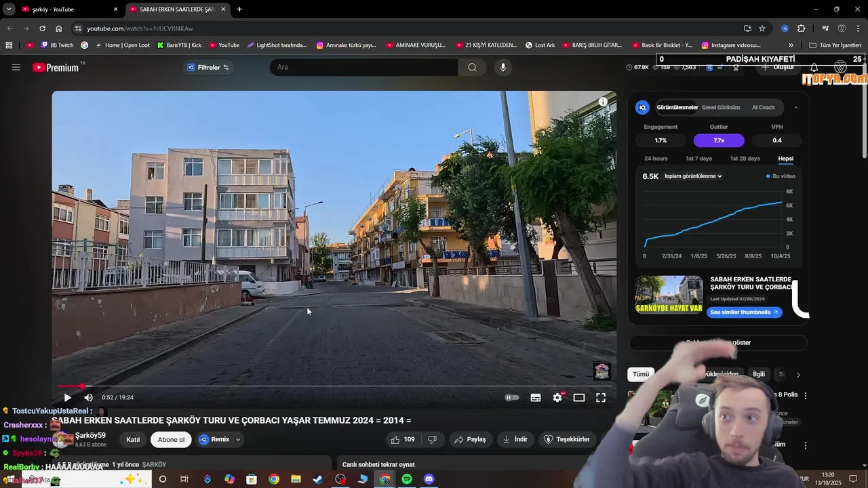
Task: Share the video with Paylaş
Action: click(x=470, y=439)
